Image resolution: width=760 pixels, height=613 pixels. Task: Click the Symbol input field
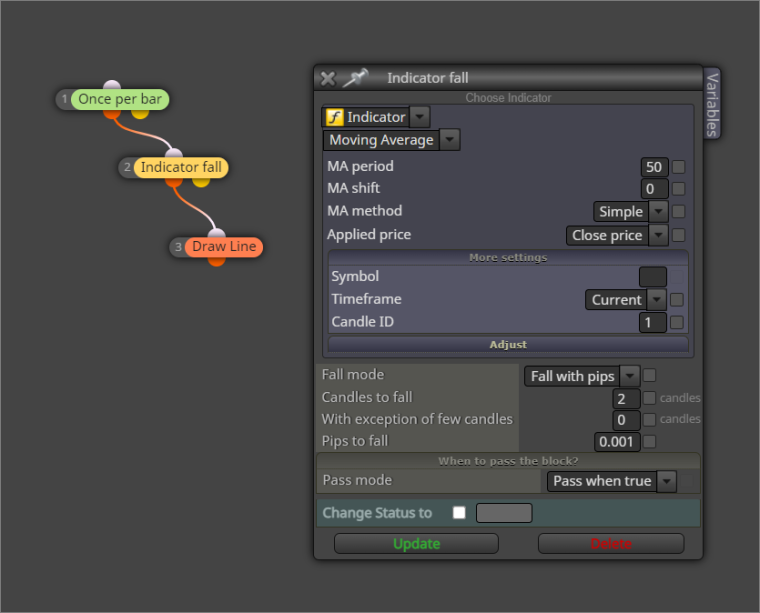tap(652, 277)
